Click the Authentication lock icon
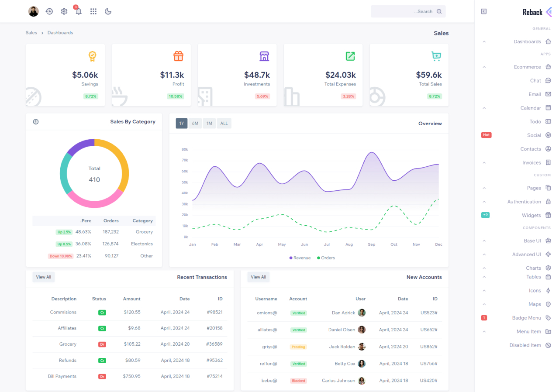The width and height of the screenshot is (559, 392). pos(549,202)
